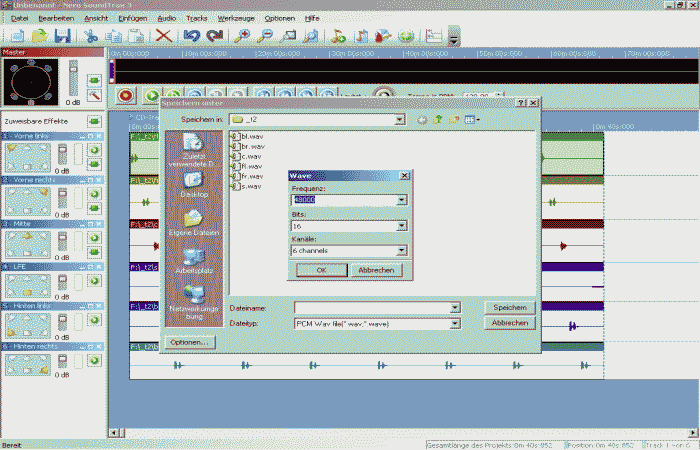This screenshot has width=700, height=450.
Task: Open the Werkzeuge menu
Action: click(x=235, y=18)
